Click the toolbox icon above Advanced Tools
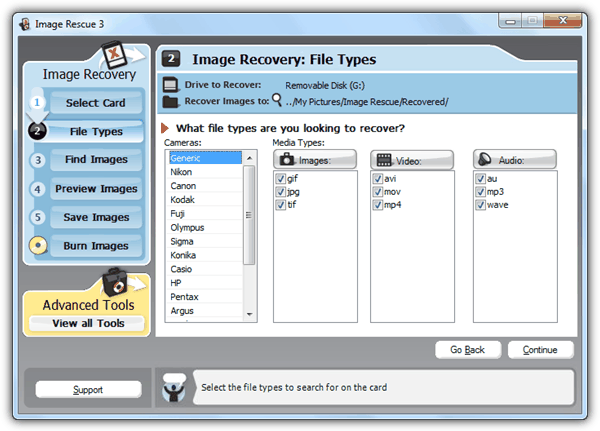 click(115, 282)
